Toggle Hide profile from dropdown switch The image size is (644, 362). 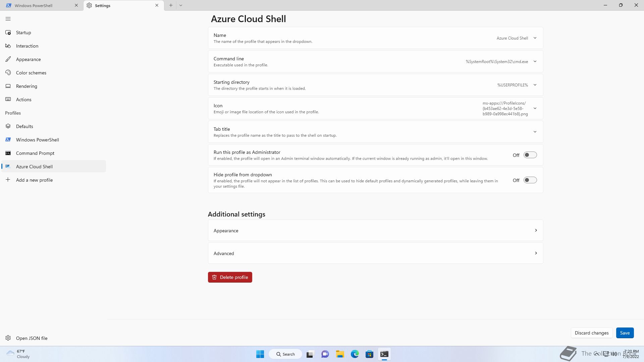tap(530, 180)
